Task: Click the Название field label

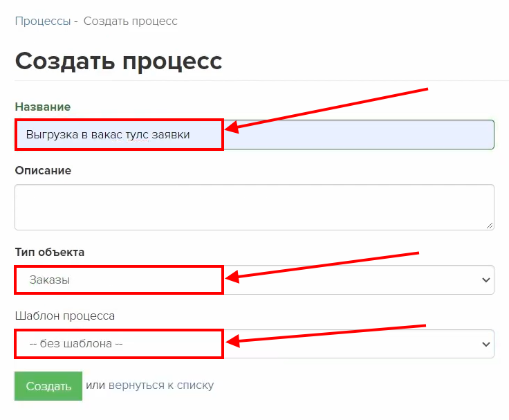Action: pyautogui.click(x=43, y=107)
